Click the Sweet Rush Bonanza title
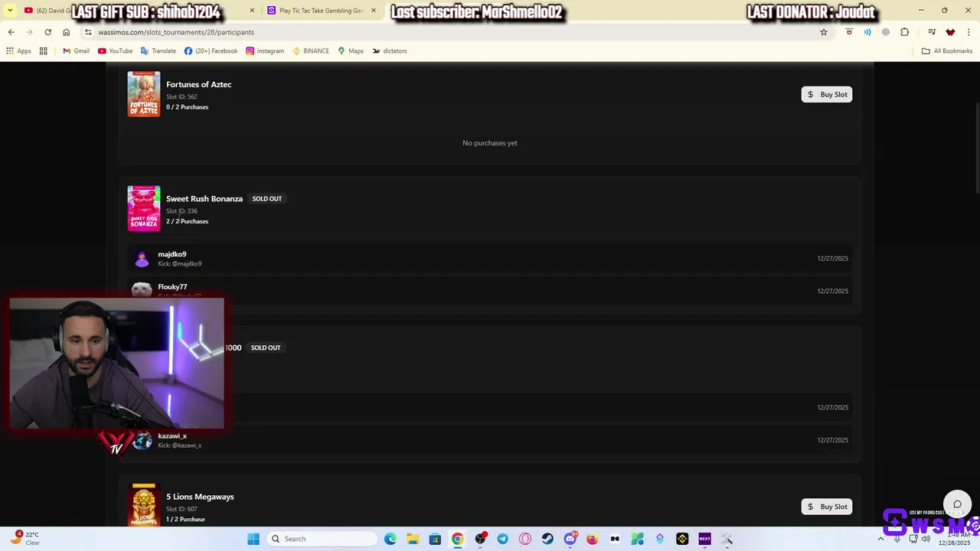 point(204,198)
